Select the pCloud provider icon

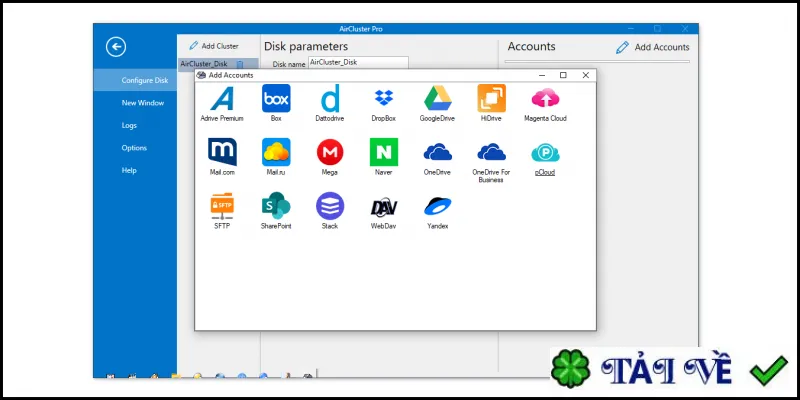tap(545, 153)
